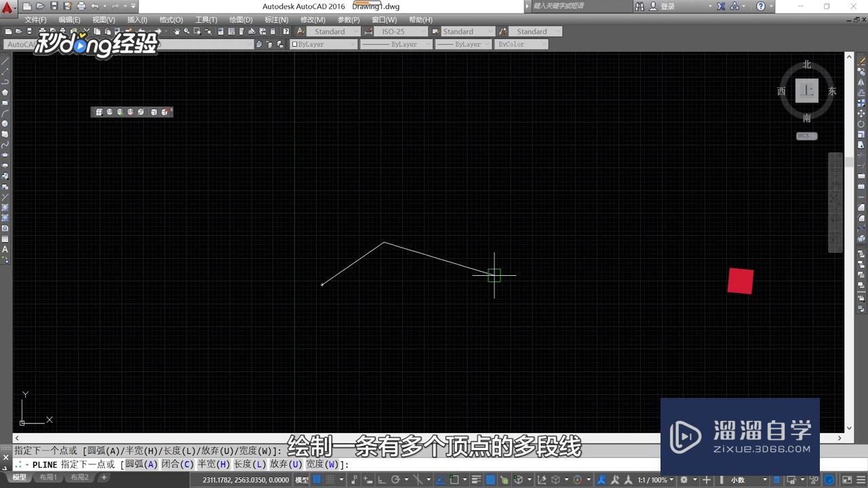The width and height of the screenshot is (868, 488).
Task: Expand the quick-access toolbar customize arrow
Action: 134,6
